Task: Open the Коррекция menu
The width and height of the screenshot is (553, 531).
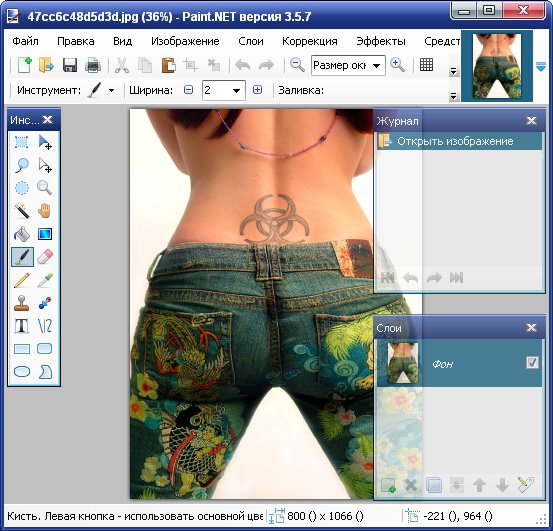Action: click(310, 41)
